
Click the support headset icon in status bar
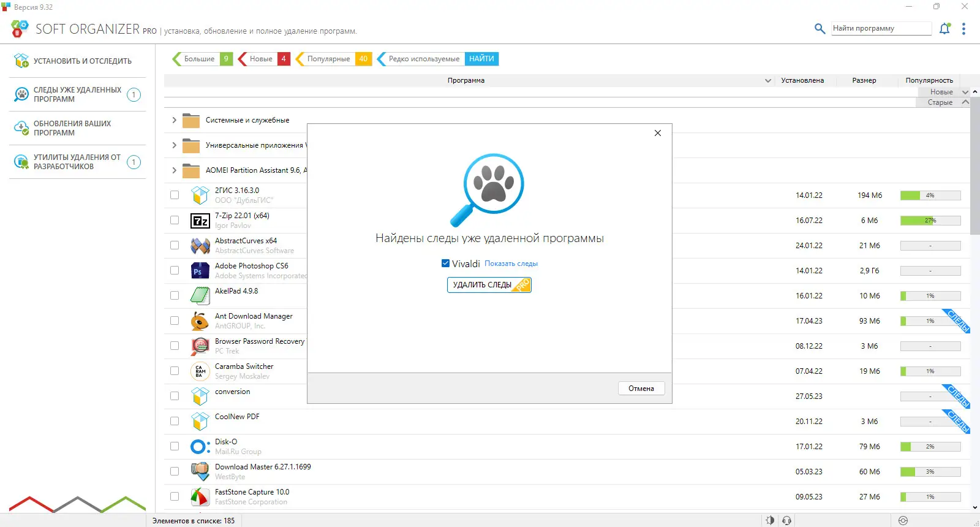pos(787,520)
